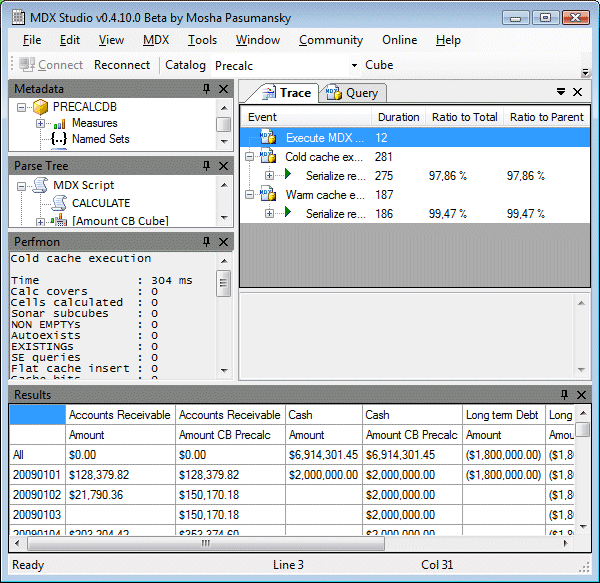The image size is (600, 583).
Task: Close the Results panel
Action: 581,395
